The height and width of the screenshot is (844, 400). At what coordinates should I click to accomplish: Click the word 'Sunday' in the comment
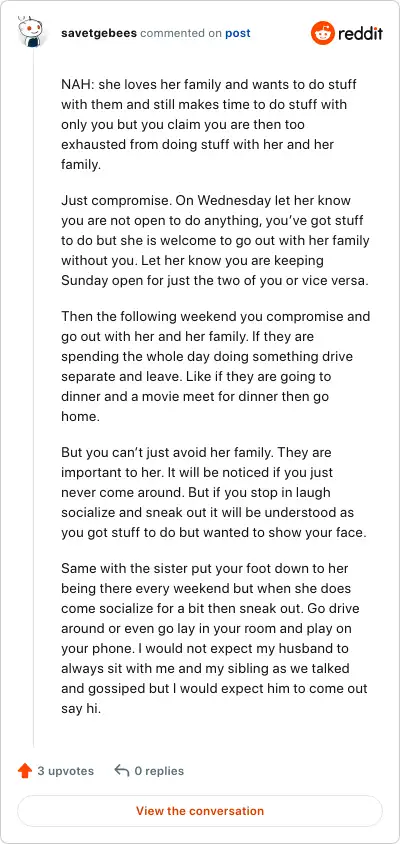click(81, 281)
